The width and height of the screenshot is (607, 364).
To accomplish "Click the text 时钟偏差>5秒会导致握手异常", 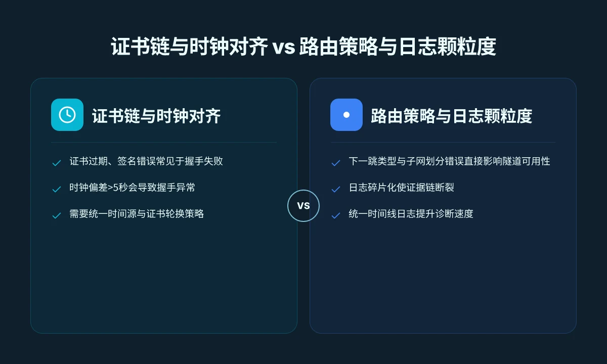I will [133, 188].
